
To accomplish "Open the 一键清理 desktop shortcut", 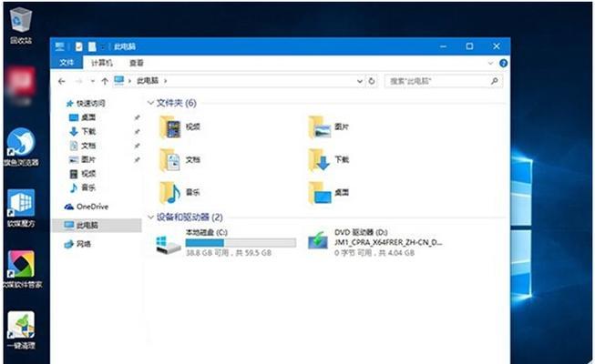I will [x=21, y=329].
